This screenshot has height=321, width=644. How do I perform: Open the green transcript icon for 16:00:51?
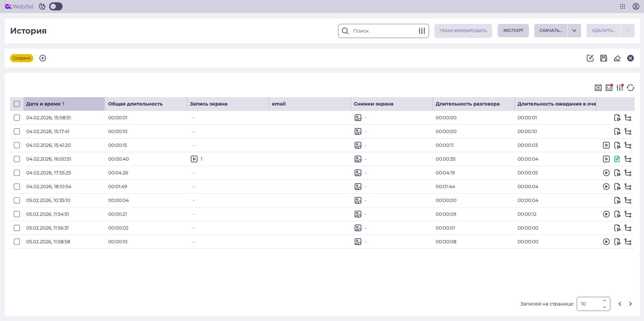click(x=617, y=159)
